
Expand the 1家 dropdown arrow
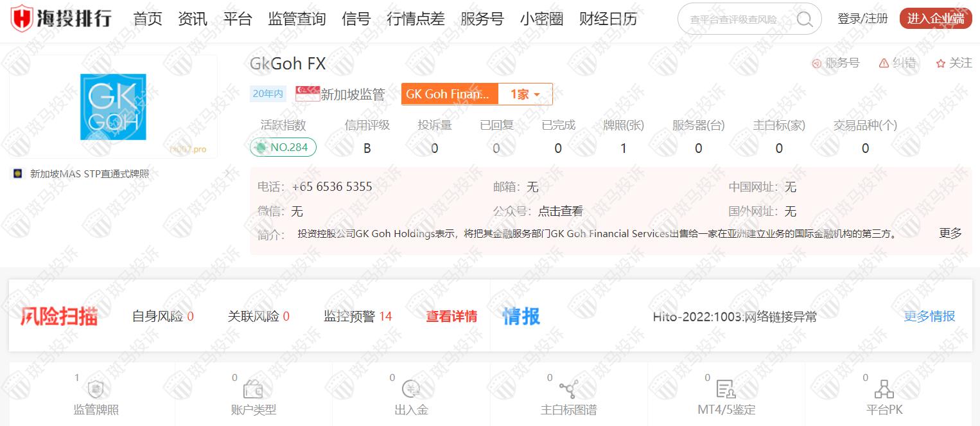pos(537,95)
